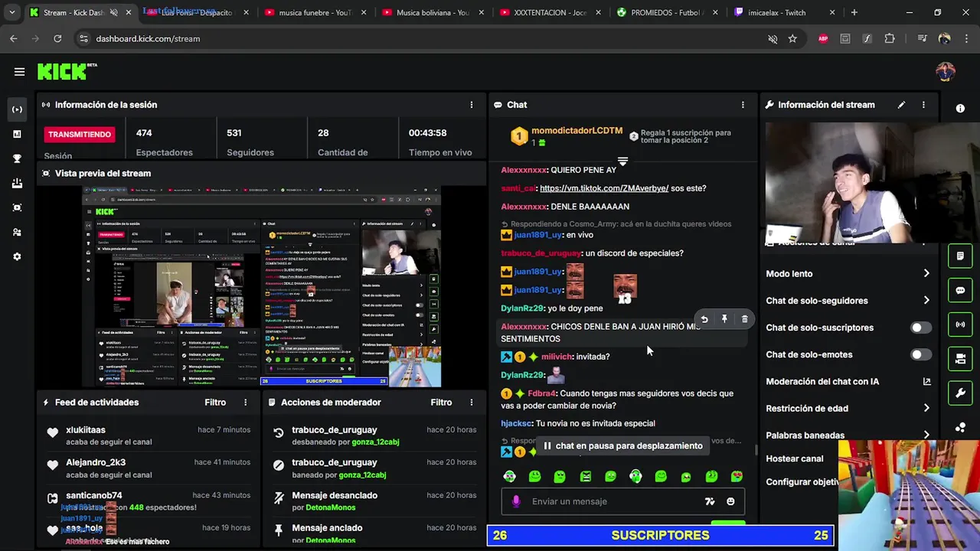The height and width of the screenshot is (551, 980).
Task: Edit stream information with the pencil icon
Action: coord(901,105)
